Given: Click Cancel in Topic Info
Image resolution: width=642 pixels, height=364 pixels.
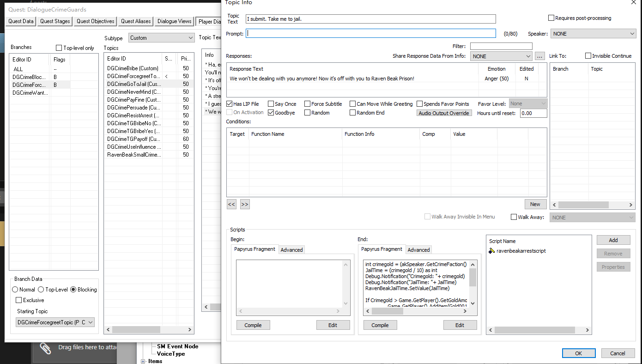Looking at the screenshot, I should click(618, 353).
